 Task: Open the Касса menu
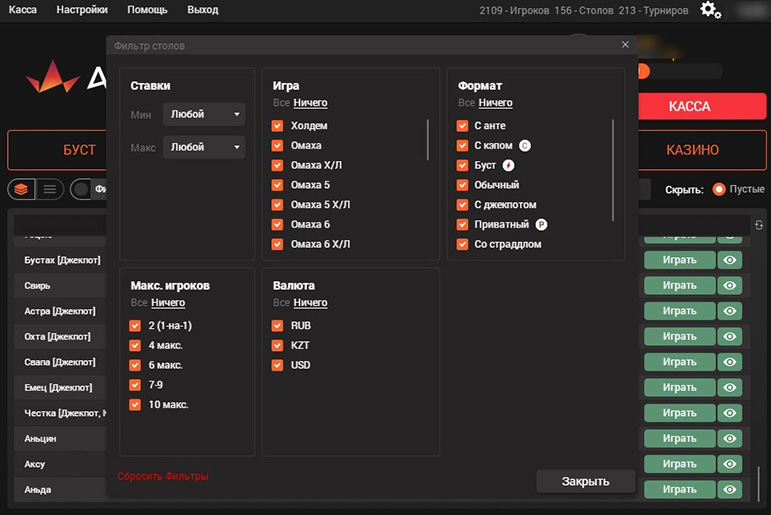click(x=23, y=10)
